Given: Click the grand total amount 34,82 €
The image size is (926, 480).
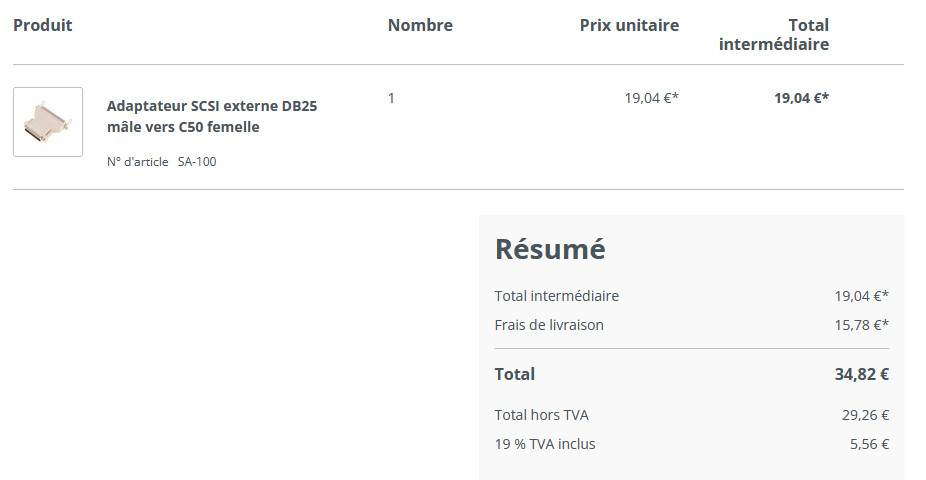Looking at the screenshot, I should (x=861, y=374).
